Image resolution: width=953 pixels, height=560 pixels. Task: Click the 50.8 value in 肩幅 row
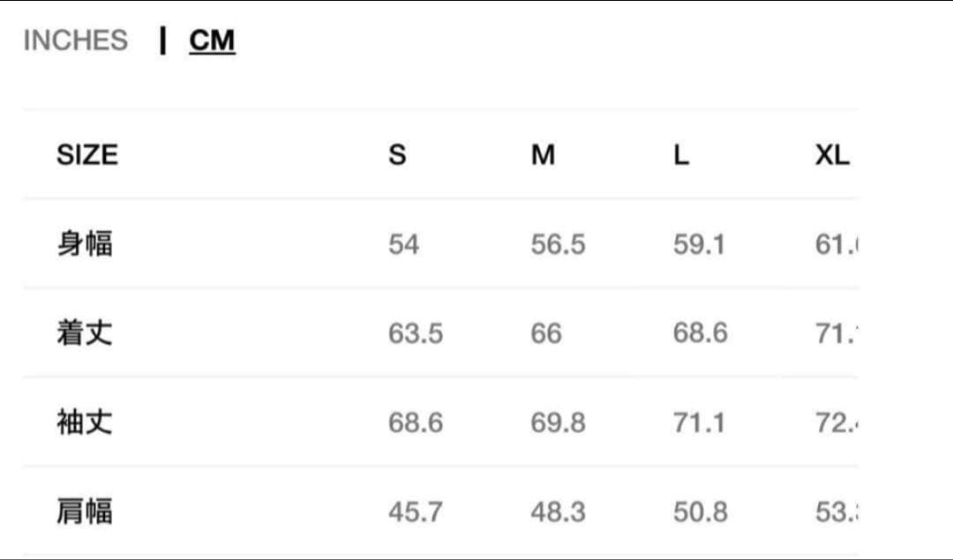point(700,512)
